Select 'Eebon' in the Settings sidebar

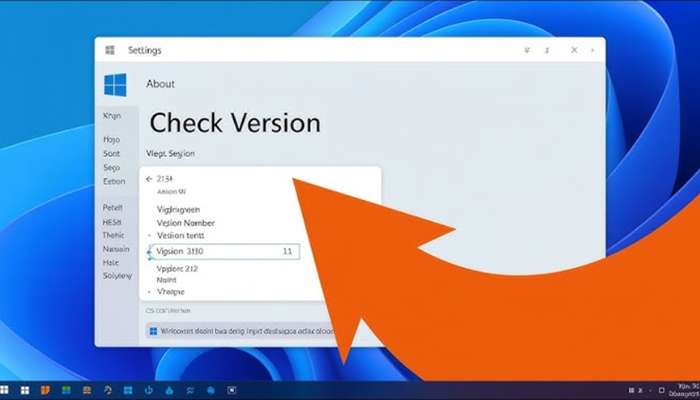tap(114, 182)
